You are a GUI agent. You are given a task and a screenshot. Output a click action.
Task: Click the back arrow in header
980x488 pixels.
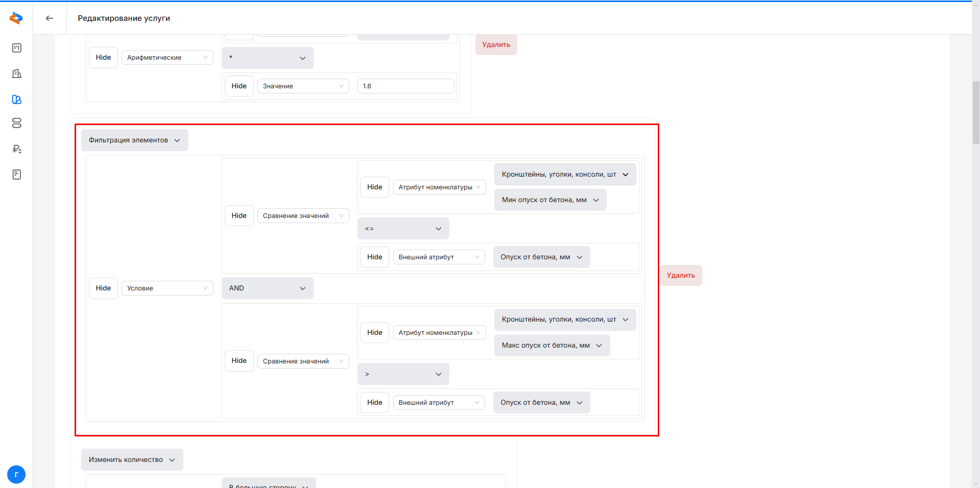pyautogui.click(x=50, y=18)
